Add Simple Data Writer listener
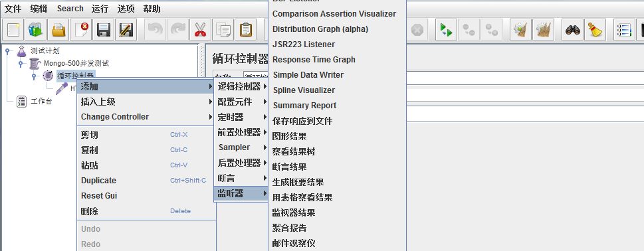Viewport: 644px width, 251px height. click(337, 74)
